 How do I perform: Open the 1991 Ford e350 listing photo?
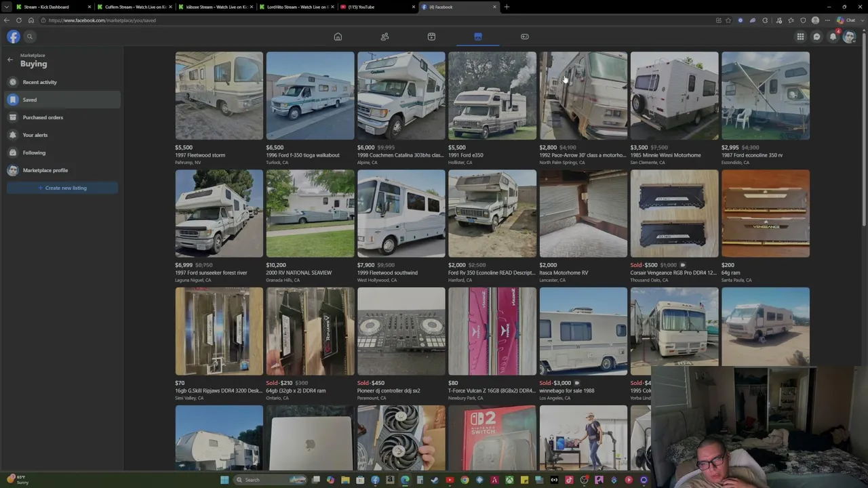click(x=492, y=96)
